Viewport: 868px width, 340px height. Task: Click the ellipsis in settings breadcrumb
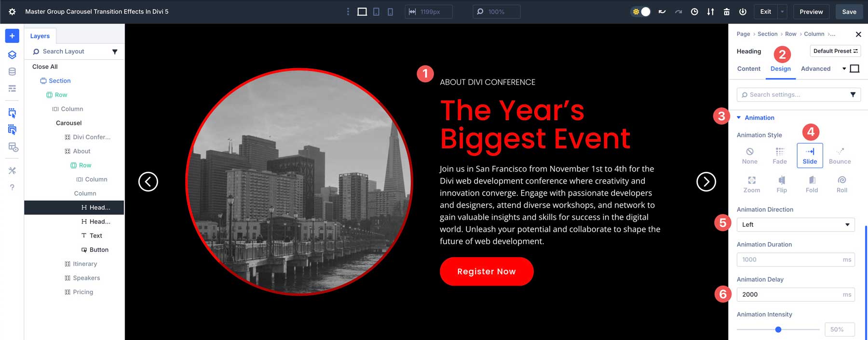coord(832,34)
